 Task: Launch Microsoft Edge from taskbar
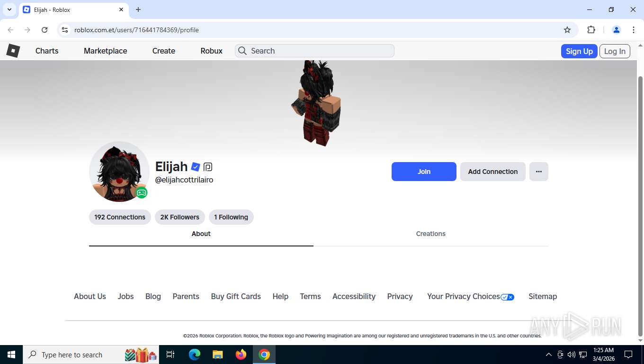pos(195,355)
